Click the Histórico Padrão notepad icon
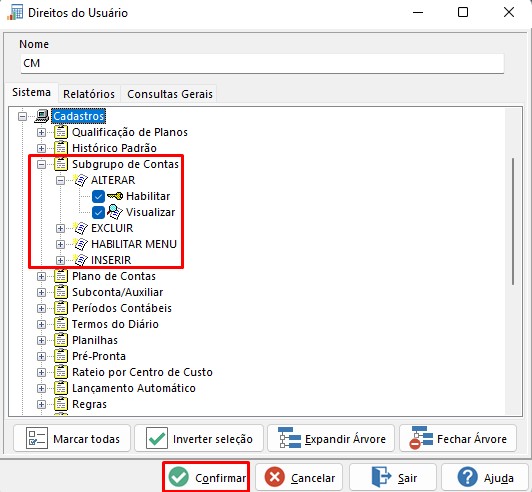This screenshot has width=532, height=492. tap(61, 148)
